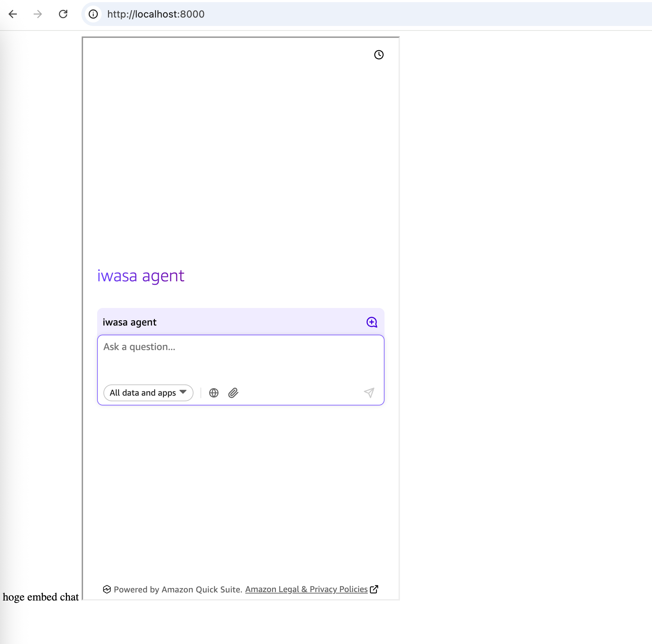Click the Amazon Quick Suite logo icon

(107, 589)
